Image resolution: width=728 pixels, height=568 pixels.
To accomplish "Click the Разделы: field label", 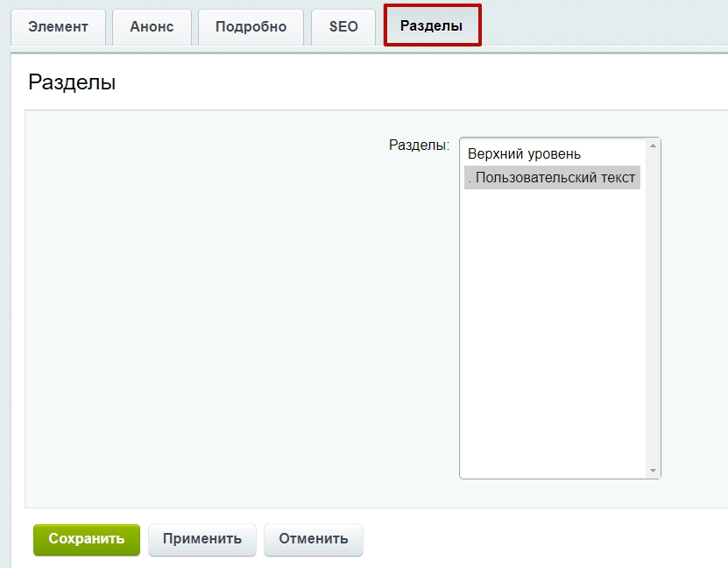I will [420, 146].
